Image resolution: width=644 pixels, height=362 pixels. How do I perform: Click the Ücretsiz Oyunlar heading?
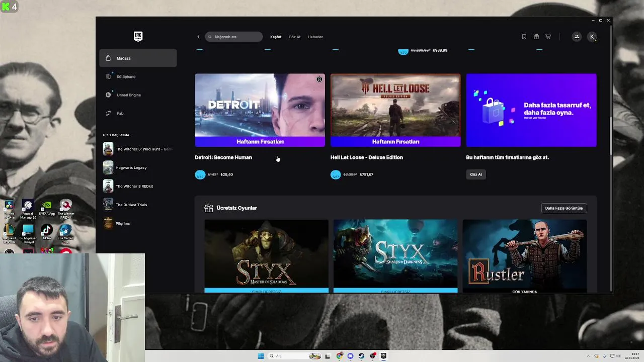click(x=236, y=208)
